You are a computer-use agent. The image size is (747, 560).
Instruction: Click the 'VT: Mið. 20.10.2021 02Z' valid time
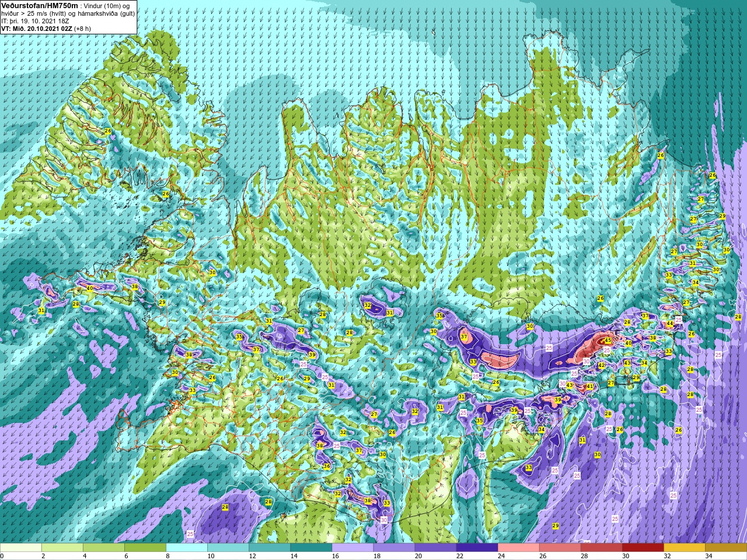(x=37, y=28)
